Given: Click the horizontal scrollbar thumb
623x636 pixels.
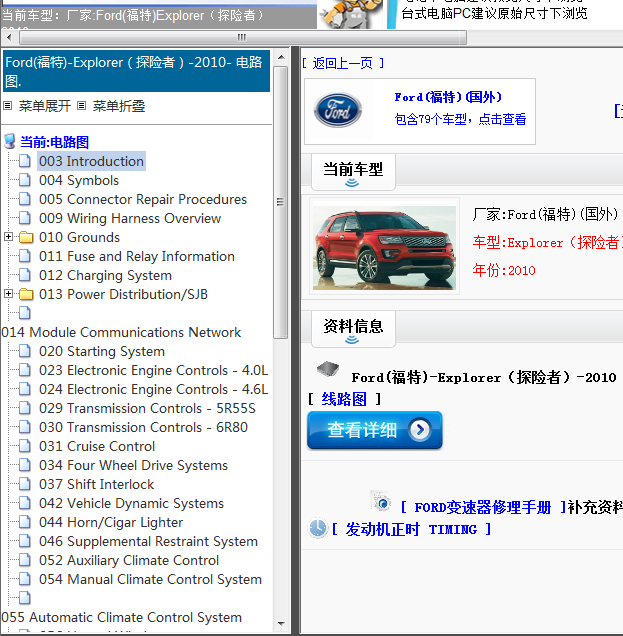Looking at the screenshot, I should [243, 38].
